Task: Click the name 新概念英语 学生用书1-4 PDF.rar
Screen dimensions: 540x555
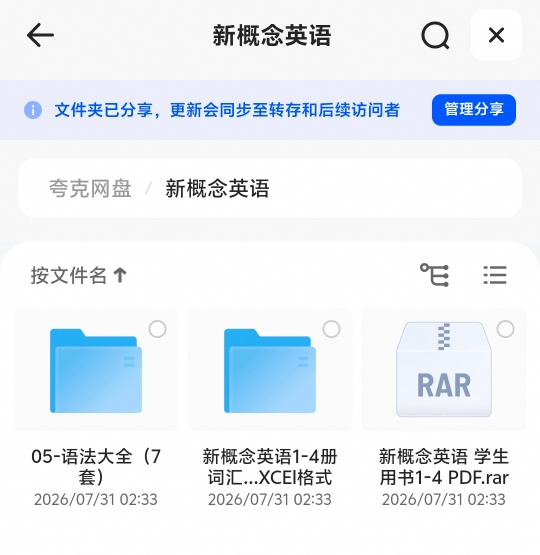Action: click(x=444, y=467)
